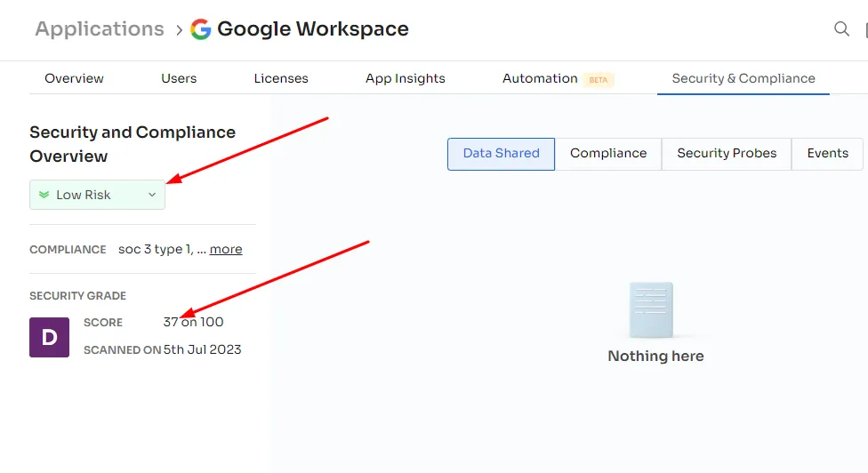Click the search magnifier icon
Image resolution: width=868 pixels, height=473 pixels.
click(841, 28)
